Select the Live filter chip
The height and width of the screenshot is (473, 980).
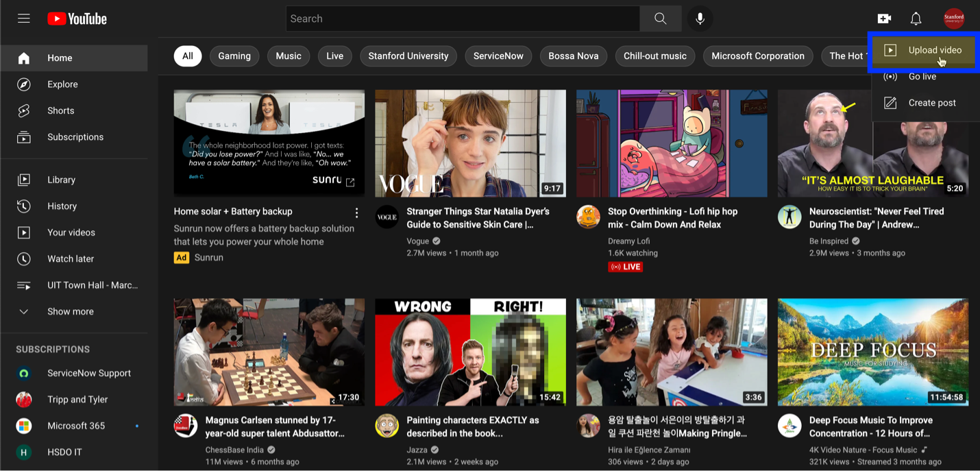click(x=335, y=56)
